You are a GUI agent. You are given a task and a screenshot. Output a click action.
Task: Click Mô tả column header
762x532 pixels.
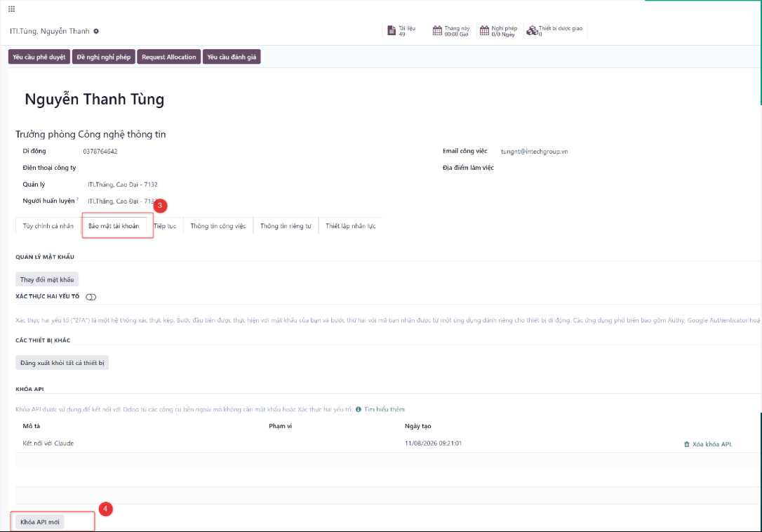pos(31,426)
